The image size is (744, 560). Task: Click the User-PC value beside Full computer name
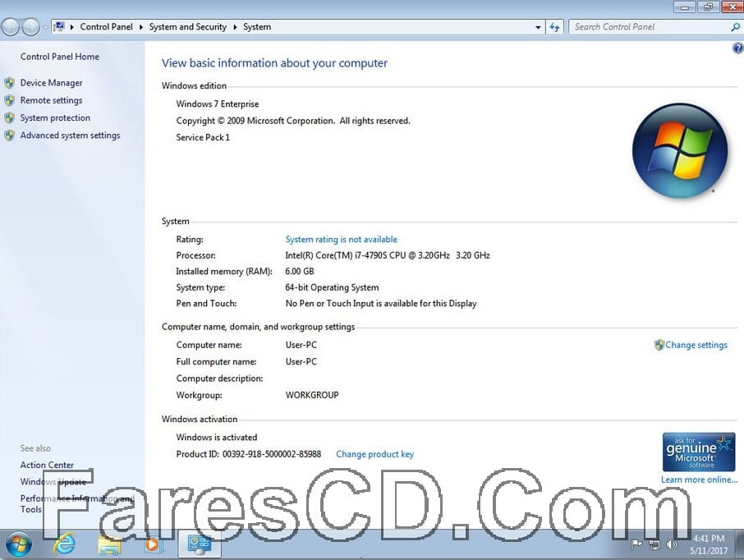[301, 361]
